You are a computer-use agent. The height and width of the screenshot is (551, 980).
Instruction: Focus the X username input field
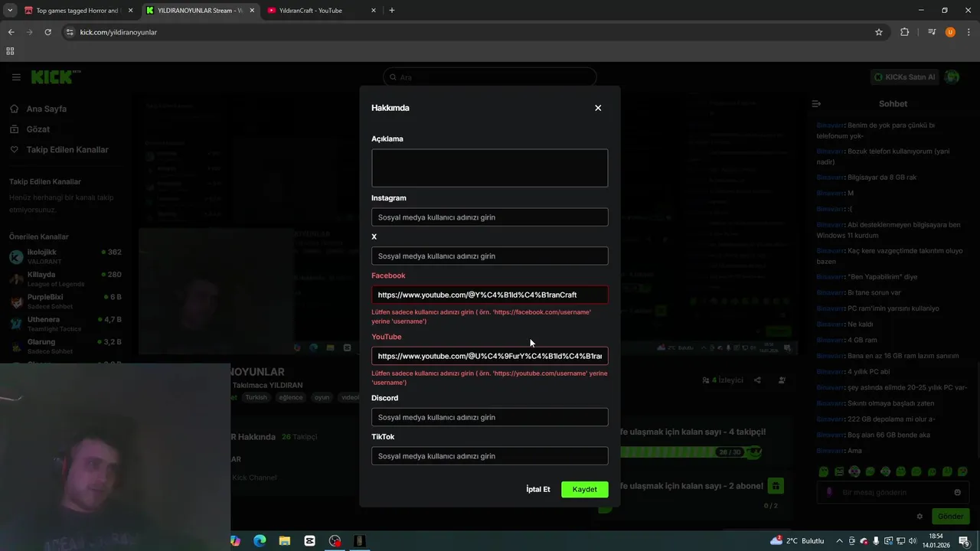click(490, 256)
